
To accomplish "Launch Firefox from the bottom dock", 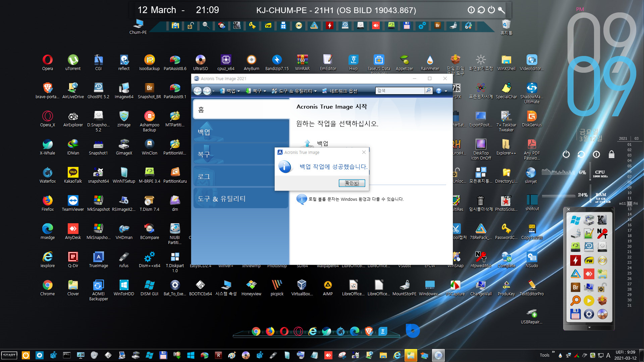I will tap(270, 331).
